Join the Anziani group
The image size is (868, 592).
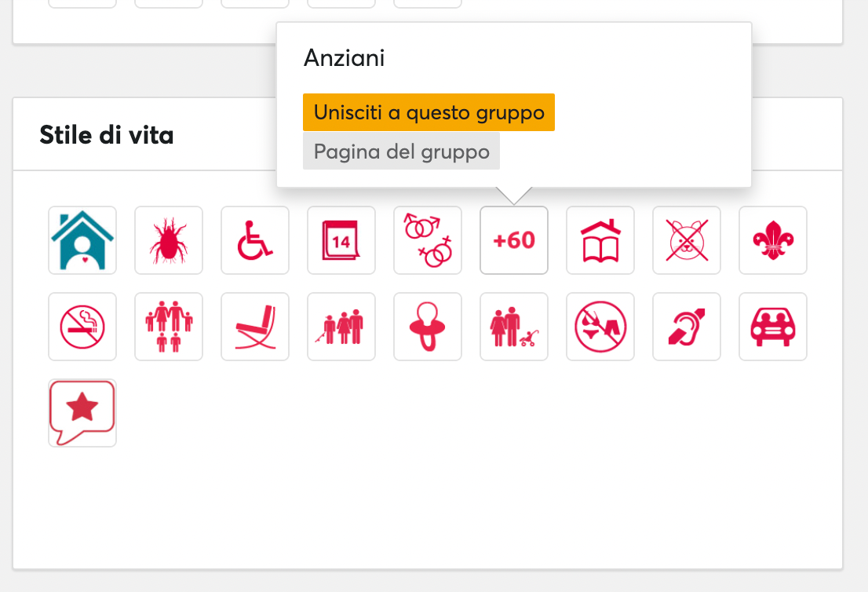point(429,111)
